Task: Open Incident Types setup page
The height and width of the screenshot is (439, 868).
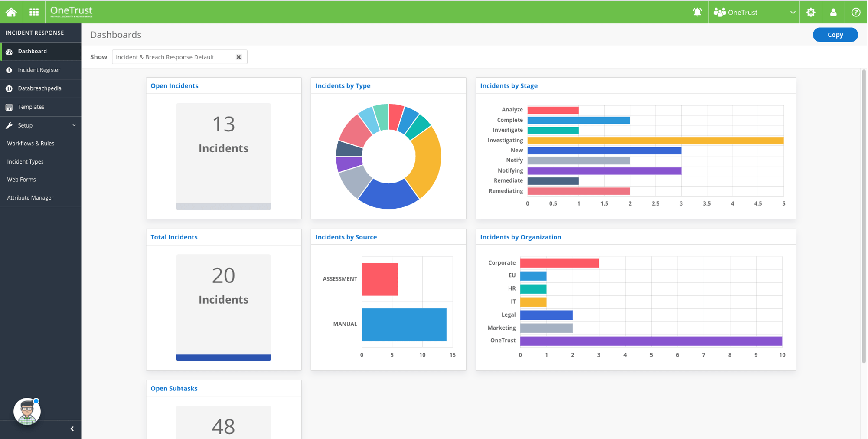Action: (x=26, y=162)
